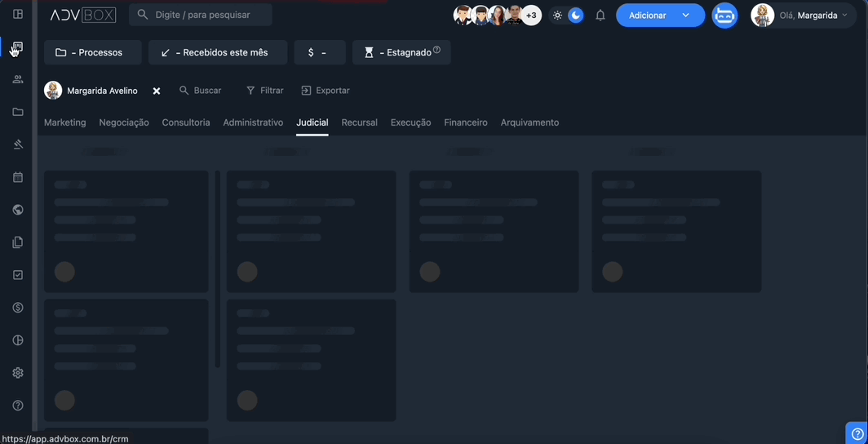Click the Buscar search button
This screenshot has width=868, height=444.
(x=201, y=91)
